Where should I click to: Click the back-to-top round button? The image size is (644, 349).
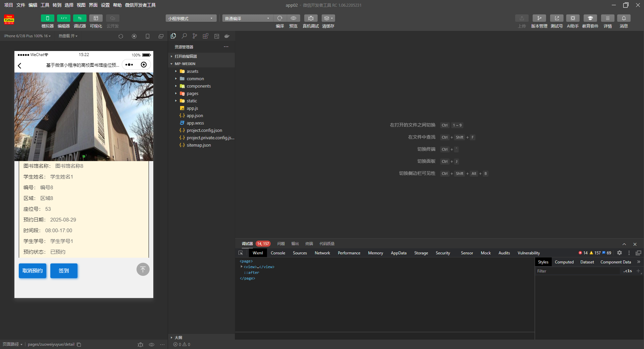pos(143,269)
